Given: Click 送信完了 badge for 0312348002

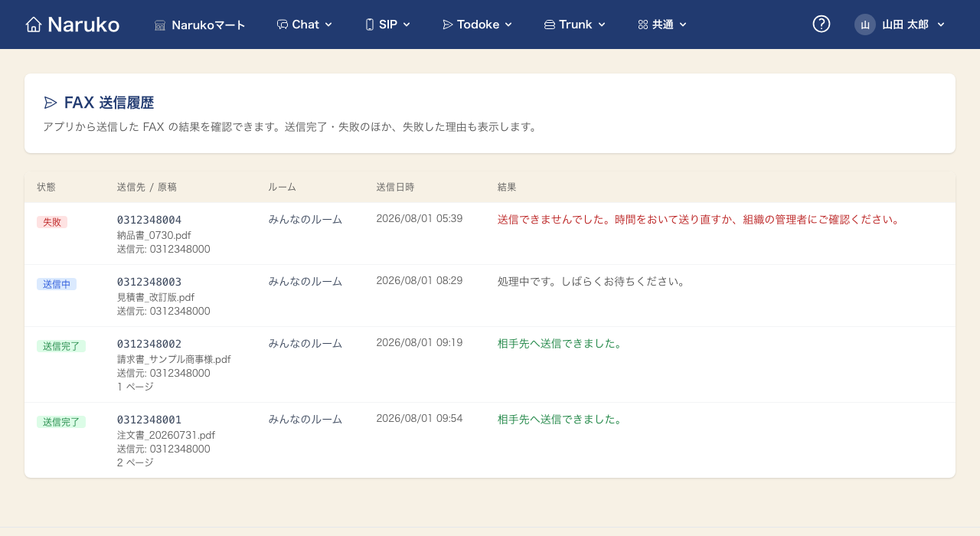Looking at the screenshot, I should pos(61,346).
